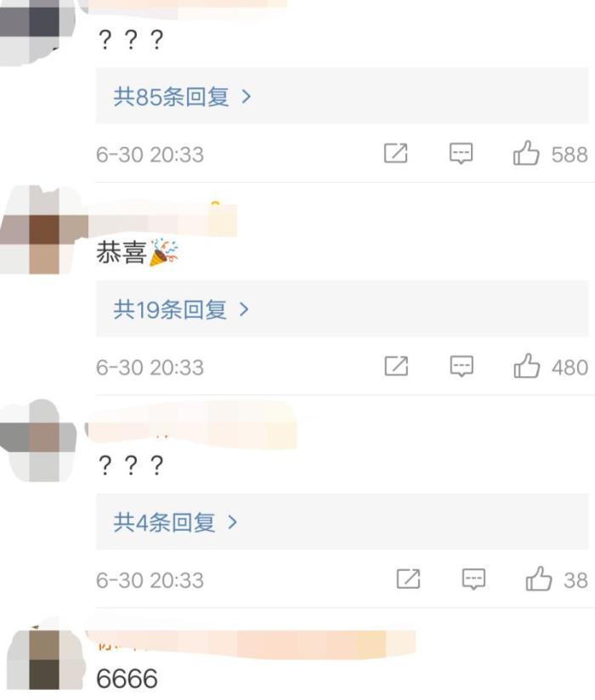Viewport: 595px width, 700px height.
Task: Open username above 6666 comment
Action: [x=250, y=644]
